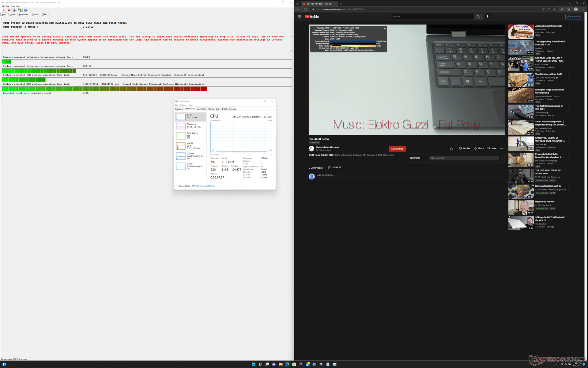This screenshot has height=368, width=588.
Task: Click the Edge icon in the taskbar
Action: [x=287, y=364]
